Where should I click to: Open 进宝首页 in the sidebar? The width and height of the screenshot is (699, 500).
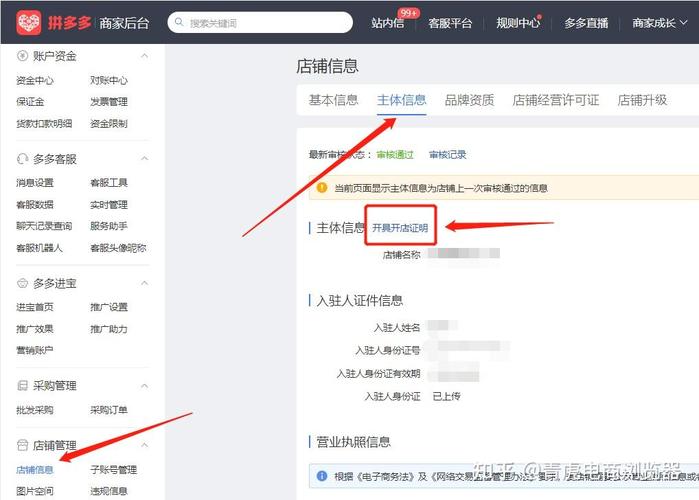tap(35, 307)
